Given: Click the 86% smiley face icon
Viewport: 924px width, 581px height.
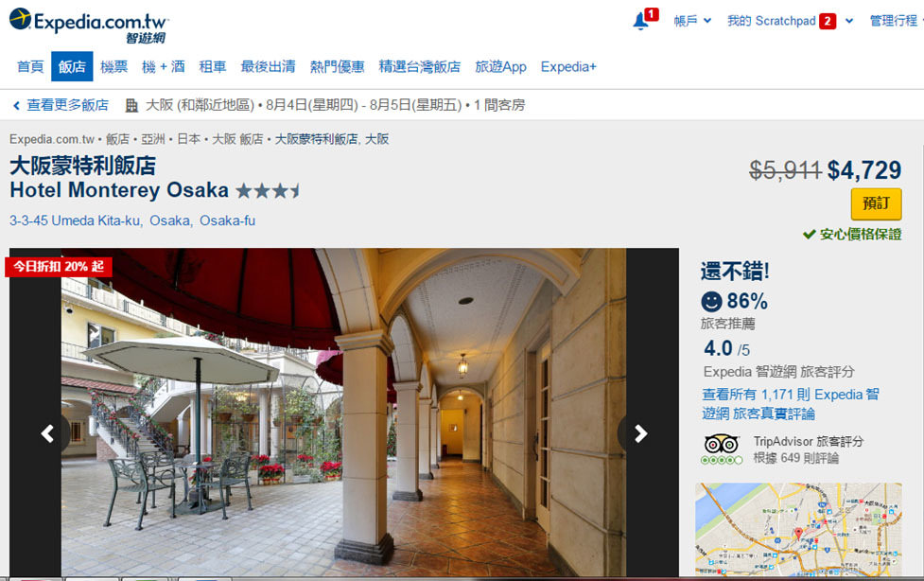Looking at the screenshot, I should [711, 302].
